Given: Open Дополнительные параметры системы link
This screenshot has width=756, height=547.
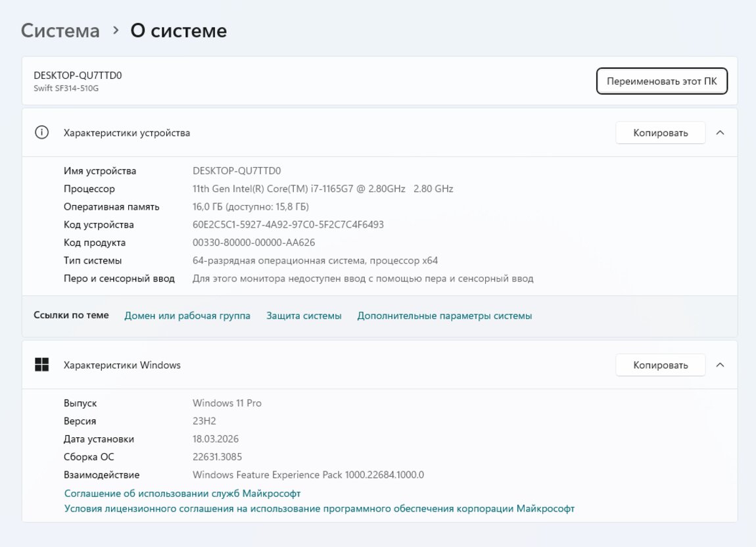Looking at the screenshot, I should (x=444, y=316).
